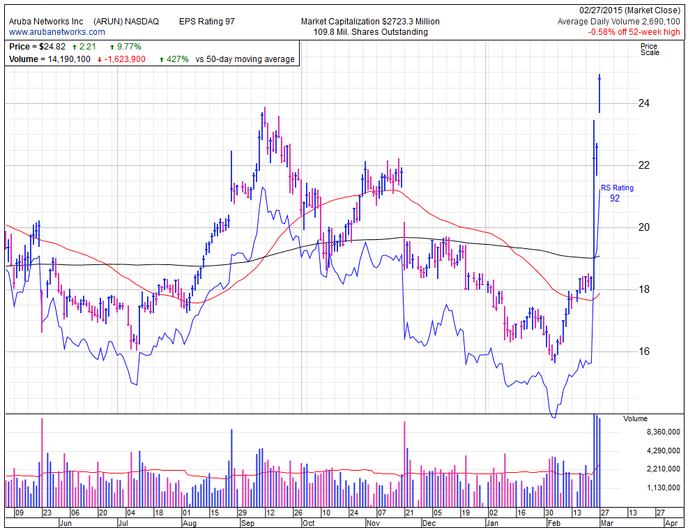Click the Jul month label on axis

coord(123,523)
